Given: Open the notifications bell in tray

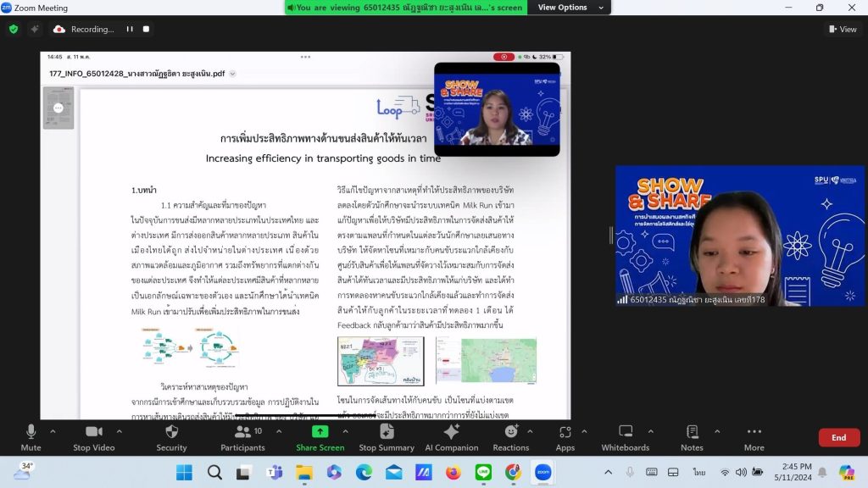Looking at the screenshot, I should tap(822, 472).
